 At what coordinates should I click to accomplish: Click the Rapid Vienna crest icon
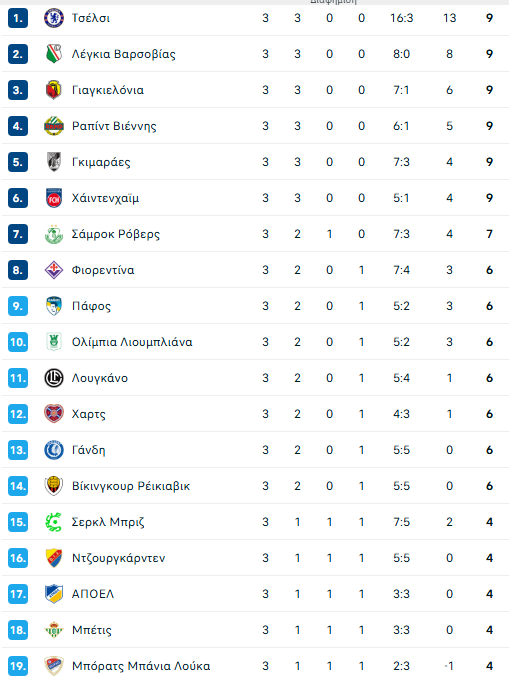pos(54,126)
